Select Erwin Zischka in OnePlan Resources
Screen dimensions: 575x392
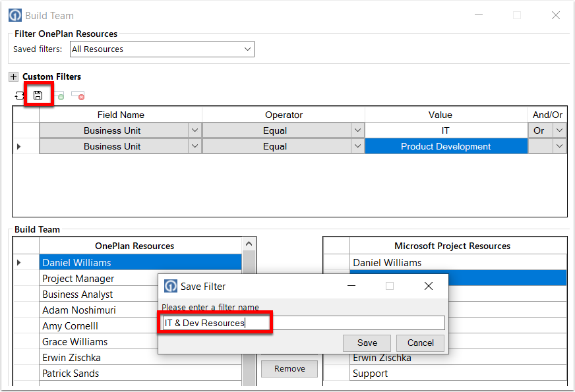(140, 358)
